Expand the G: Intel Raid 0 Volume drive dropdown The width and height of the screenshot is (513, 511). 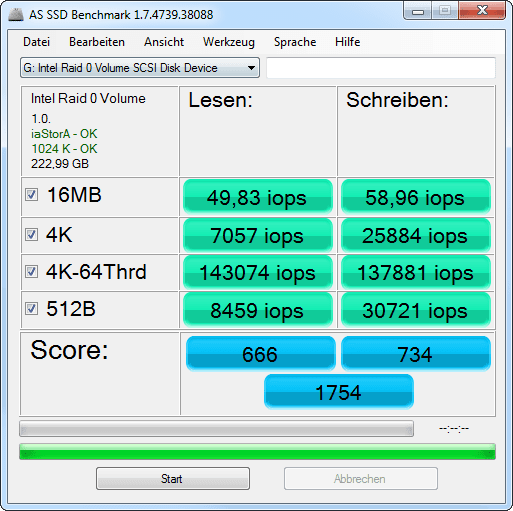point(140,68)
